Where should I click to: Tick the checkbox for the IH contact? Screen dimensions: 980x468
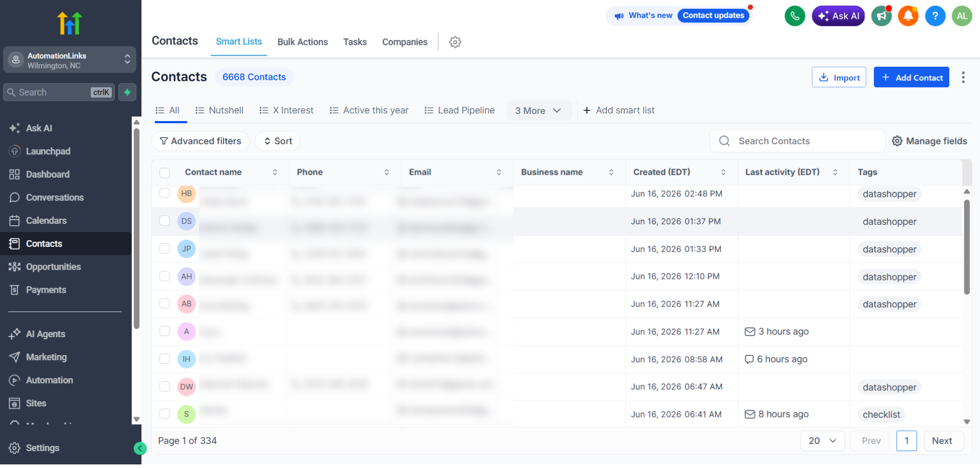(164, 359)
